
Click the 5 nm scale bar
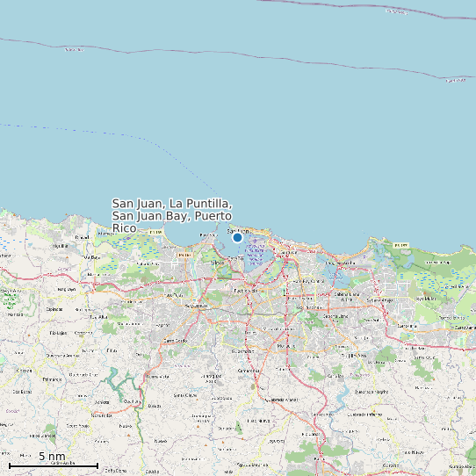(54, 465)
